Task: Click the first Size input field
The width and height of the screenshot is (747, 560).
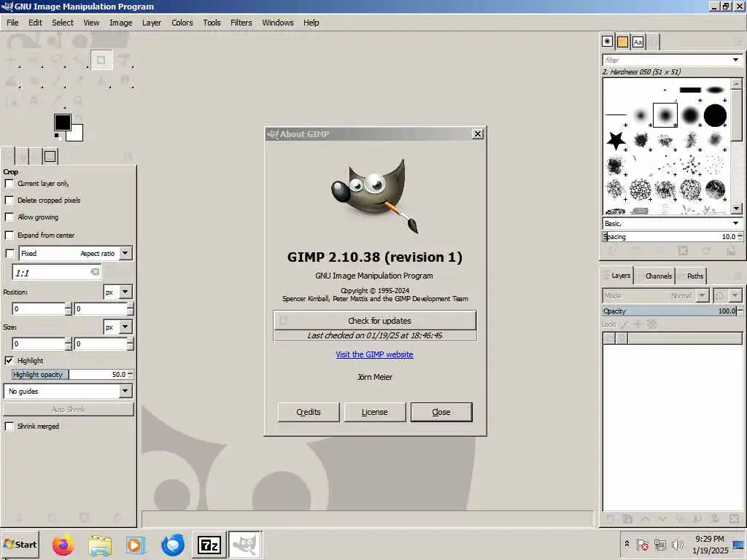Action: click(39, 344)
